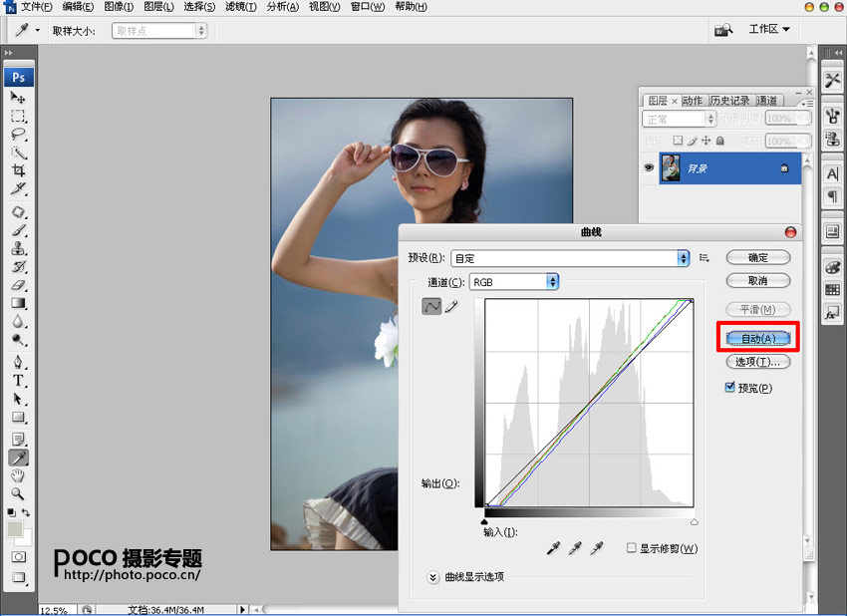This screenshot has height=616, width=847.
Task: Click the 自动 (Auto) button
Action: (x=758, y=339)
